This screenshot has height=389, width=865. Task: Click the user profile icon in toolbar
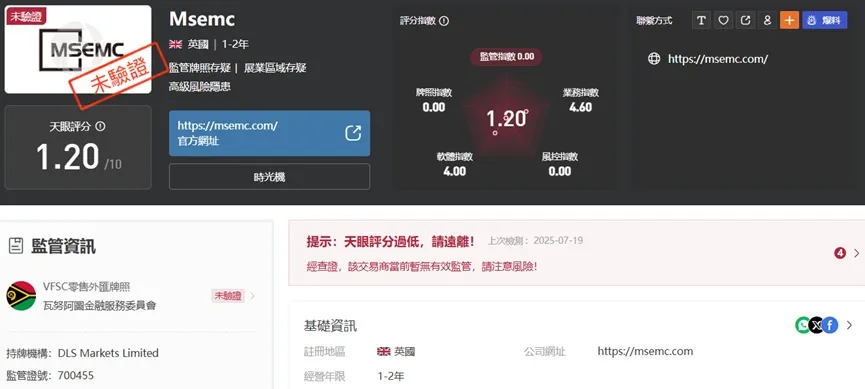tap(767, 20)
